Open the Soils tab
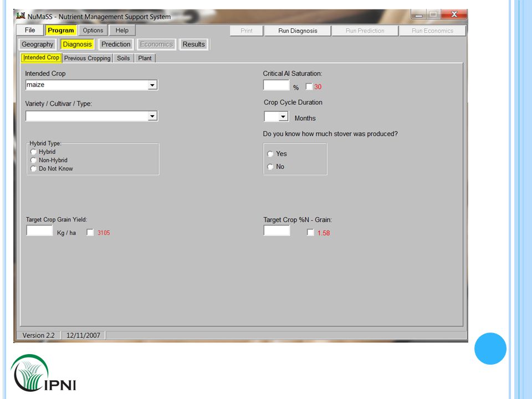 pos(124,58)
